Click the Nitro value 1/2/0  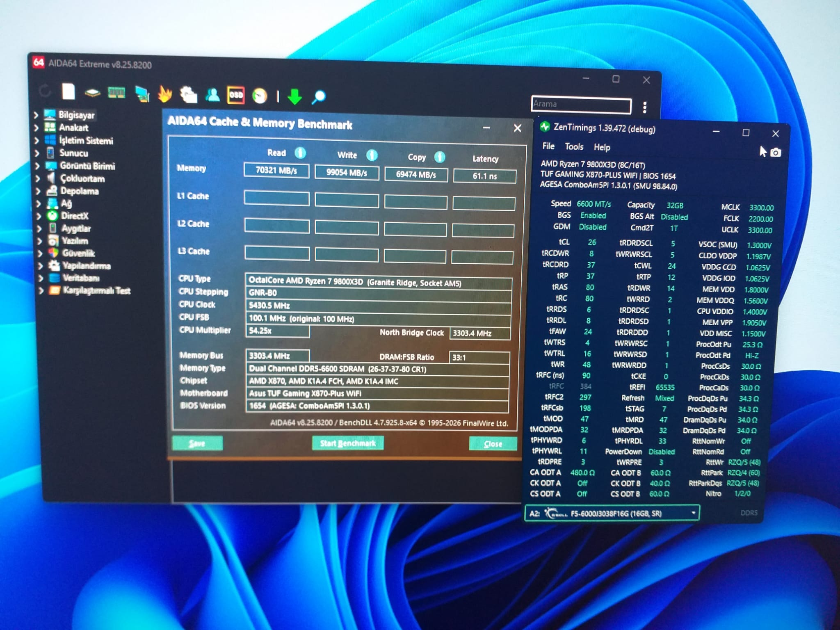pos(742,493)
